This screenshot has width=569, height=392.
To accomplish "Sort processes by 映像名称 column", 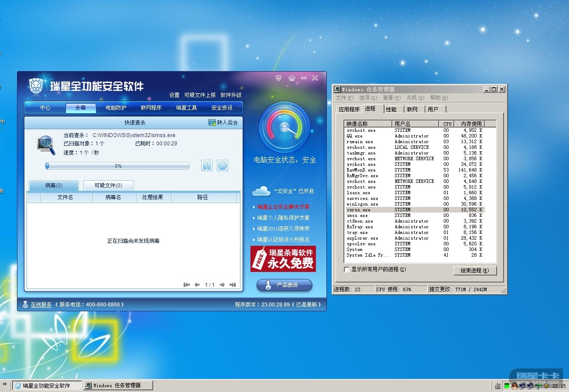I will point(368,124).
